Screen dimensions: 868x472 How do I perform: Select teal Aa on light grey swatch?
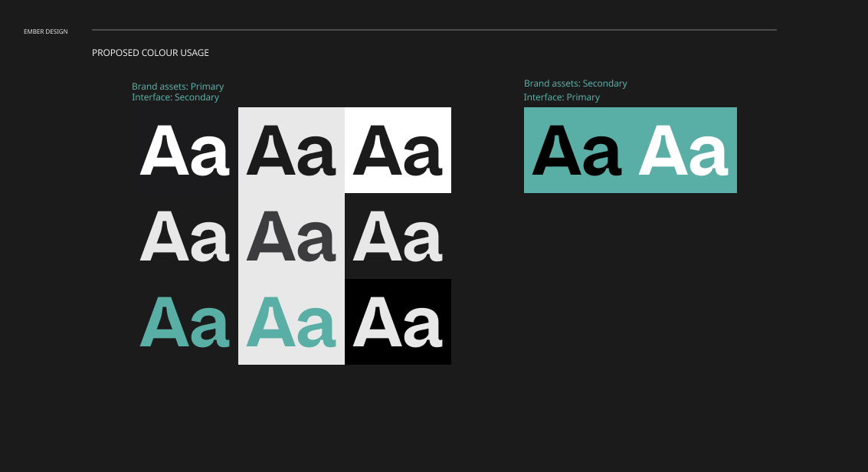click(291, 322)
